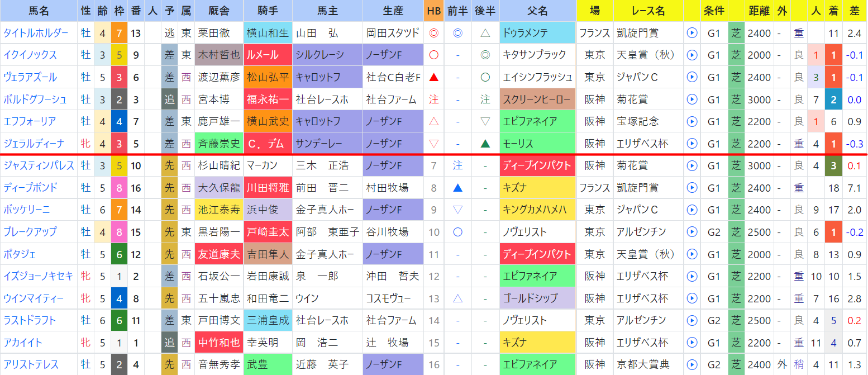The height and width of the screenshot is (375, 868).
Task: Play race video in タイトルホルダー row
Action: coord(692,33)
